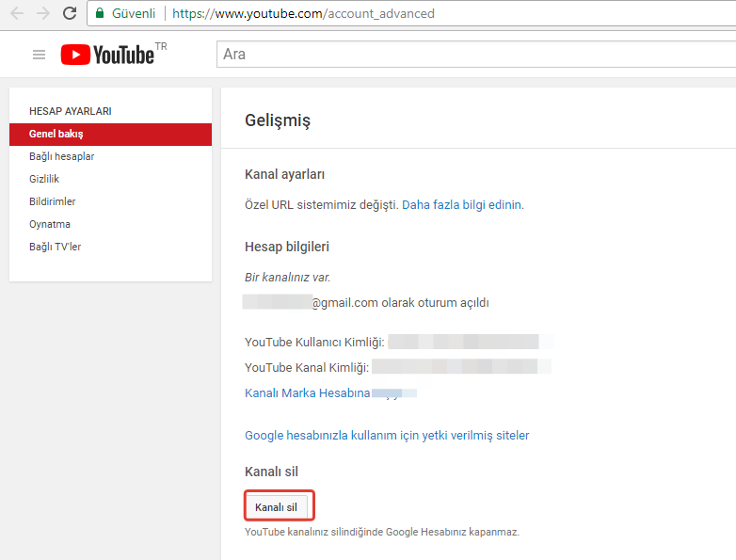Follow the Daha fazla bilgi edinin link
This screenshot has width=736, height=560.
(462, 204)
